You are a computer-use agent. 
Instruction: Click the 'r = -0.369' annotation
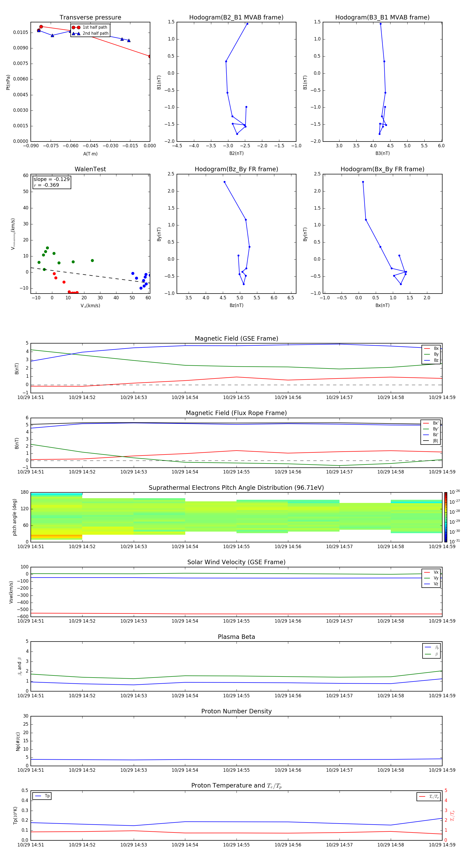47,185
